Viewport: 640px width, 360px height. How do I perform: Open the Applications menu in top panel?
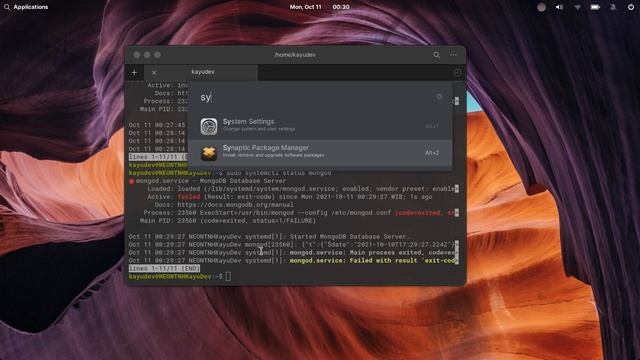click(x=26, y=7)
